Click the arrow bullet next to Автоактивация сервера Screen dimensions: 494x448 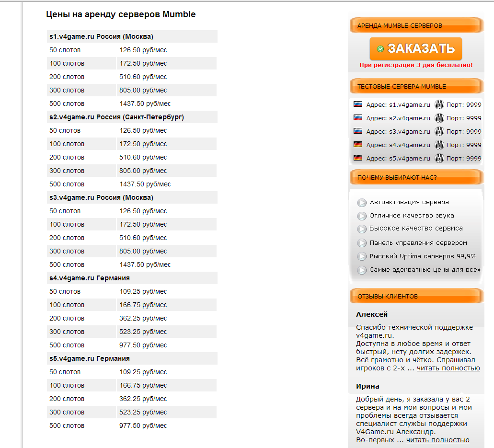[362, 203]
